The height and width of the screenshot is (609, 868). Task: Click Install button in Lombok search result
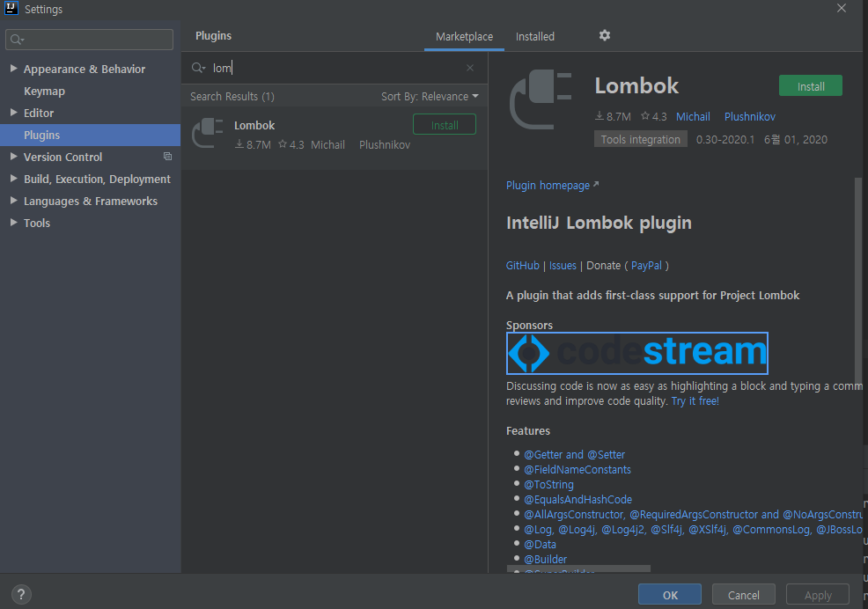(x=445, y=125)
